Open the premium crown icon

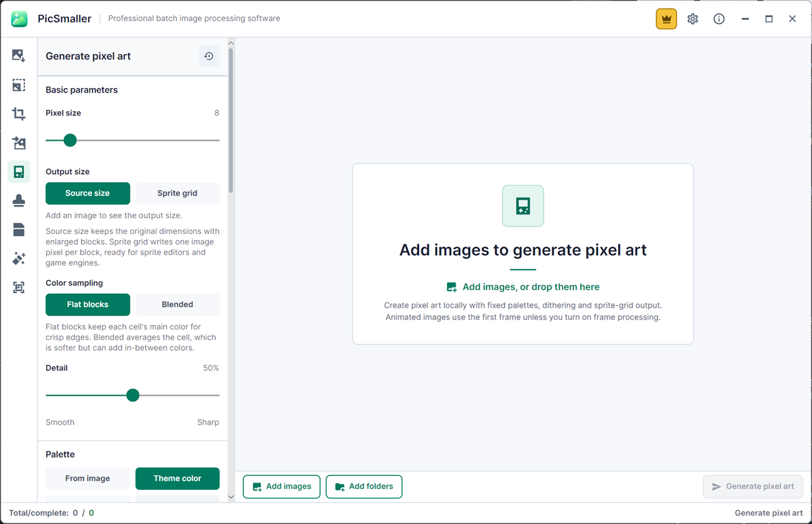coord(666,19)
